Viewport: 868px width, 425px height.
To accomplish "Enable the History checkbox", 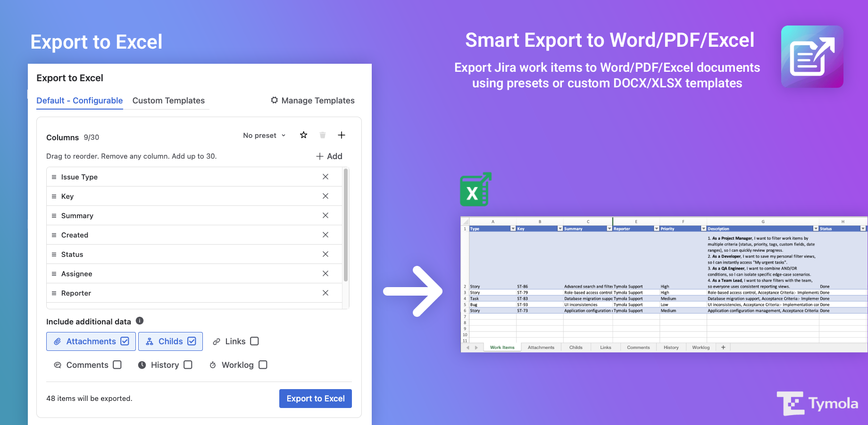I will point(188,365).
